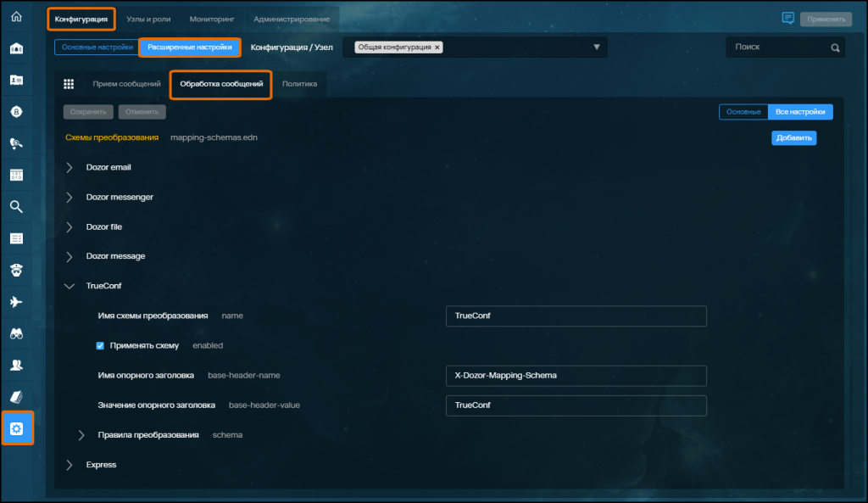
Task: Open the chat messages icon near Применить
Action: (787, 18)
